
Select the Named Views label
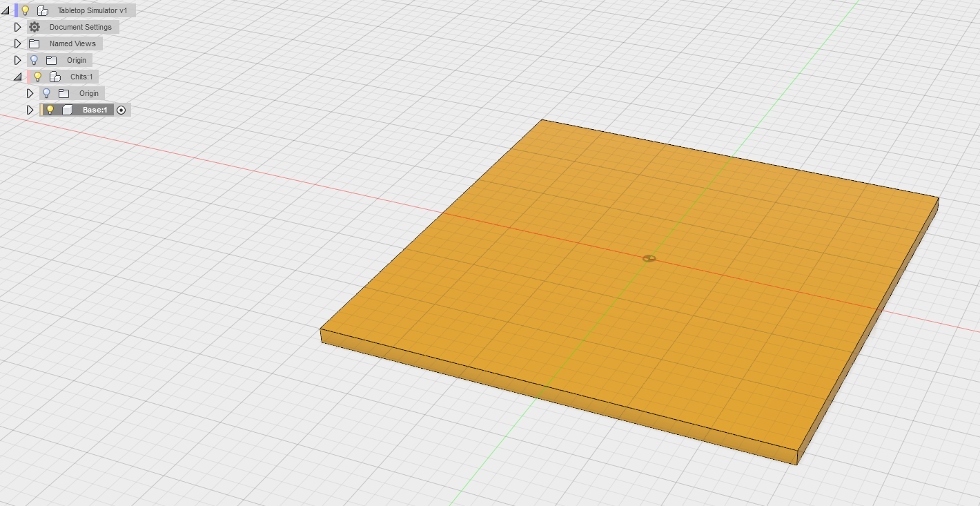72,43
